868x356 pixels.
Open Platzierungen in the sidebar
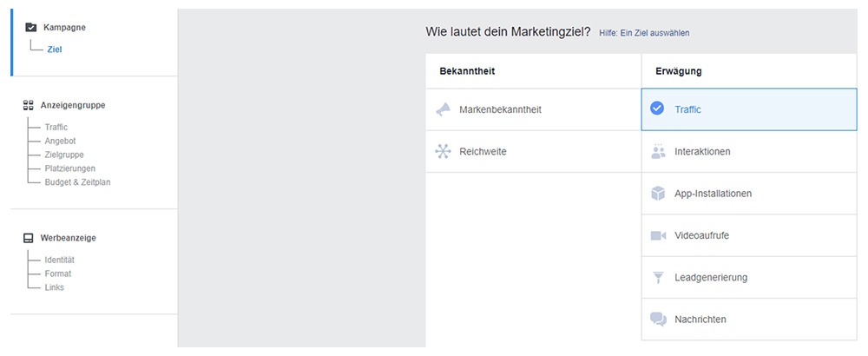69,168
